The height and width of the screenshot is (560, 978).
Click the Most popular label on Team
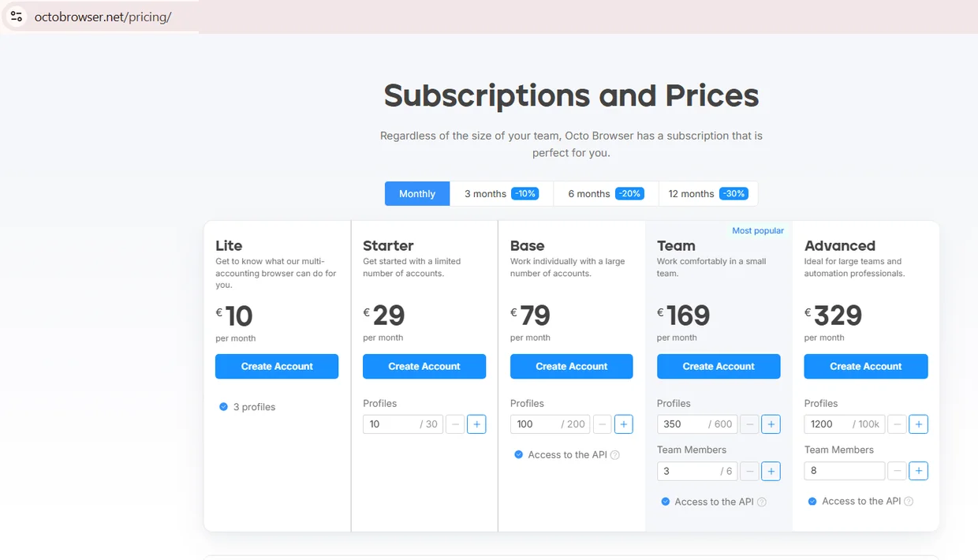click(x=758, y=231)
